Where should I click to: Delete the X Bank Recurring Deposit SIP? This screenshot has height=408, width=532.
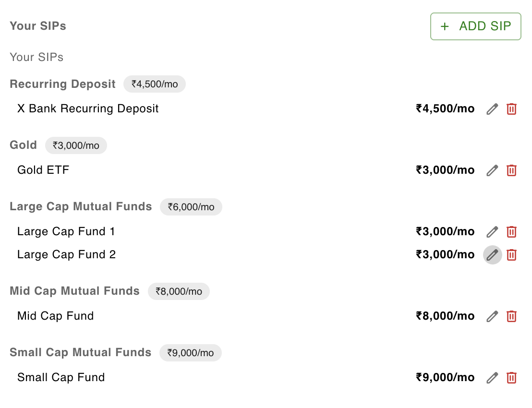(511, 109)
